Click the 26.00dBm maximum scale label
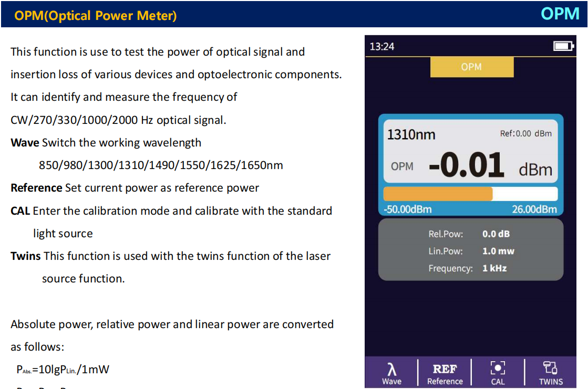The image size is (588, 389). point(534,209)
